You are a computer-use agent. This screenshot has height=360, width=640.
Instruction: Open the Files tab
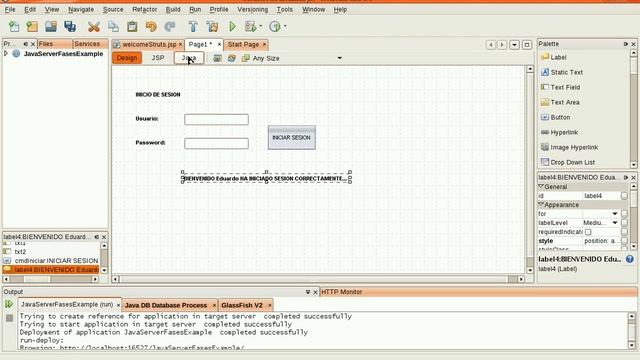[46, 44]
